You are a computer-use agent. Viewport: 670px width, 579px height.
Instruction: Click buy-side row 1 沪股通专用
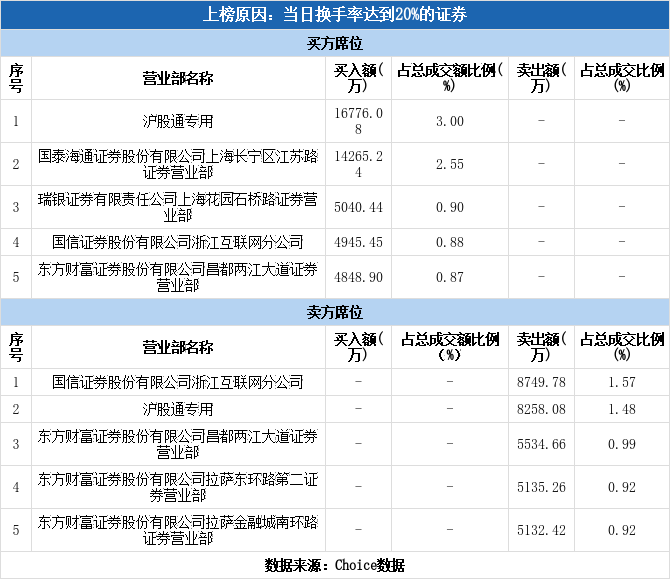(x=178, y=121)
